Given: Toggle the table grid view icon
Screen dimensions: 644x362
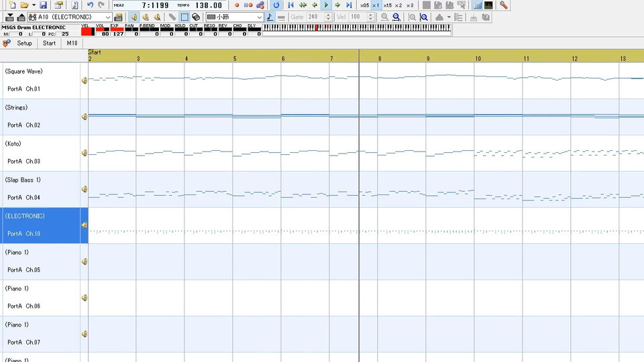Looking at the screenshot, I should coord(477,5).
